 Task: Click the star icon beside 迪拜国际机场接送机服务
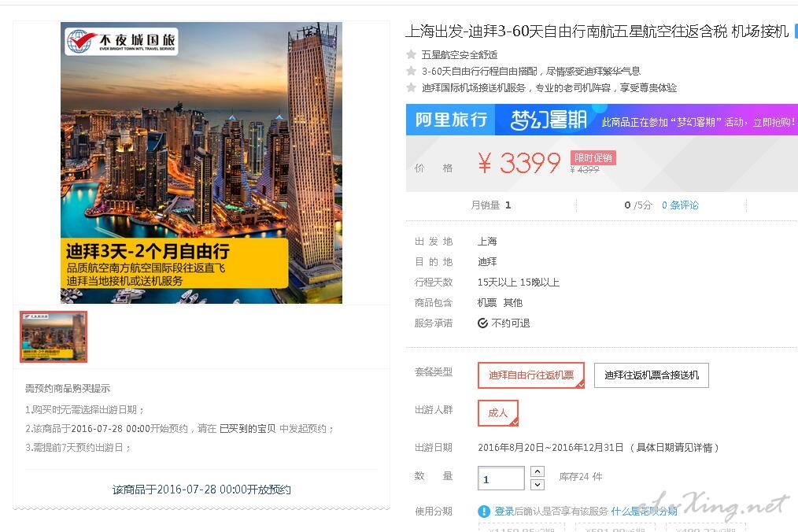412,87
